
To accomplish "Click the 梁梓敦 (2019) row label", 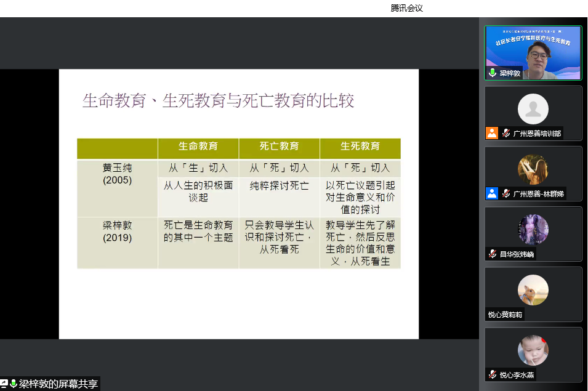I will pos(118,232).
